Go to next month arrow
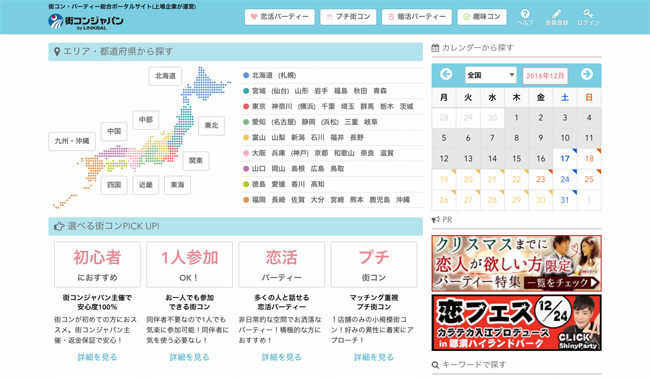Viewport: 650px width, 380px height. tap(587, 74)
